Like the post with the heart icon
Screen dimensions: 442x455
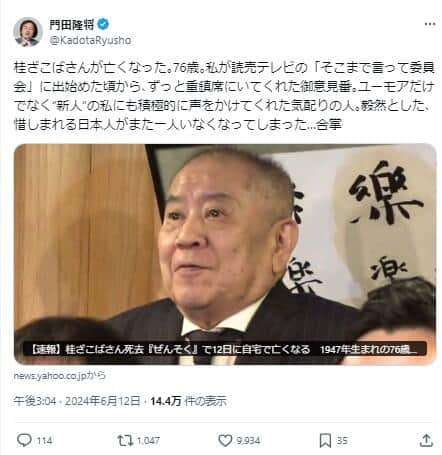pos(225,441)
